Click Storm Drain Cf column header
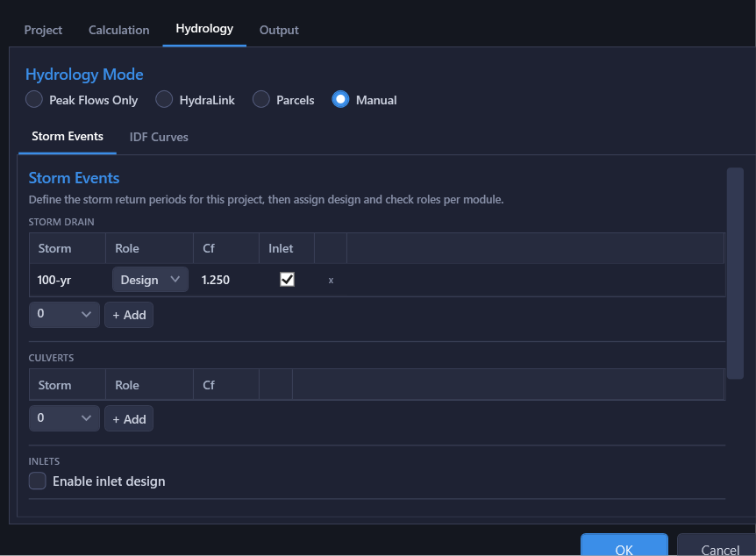The image size is (756, 556). (x=226, y=248)
